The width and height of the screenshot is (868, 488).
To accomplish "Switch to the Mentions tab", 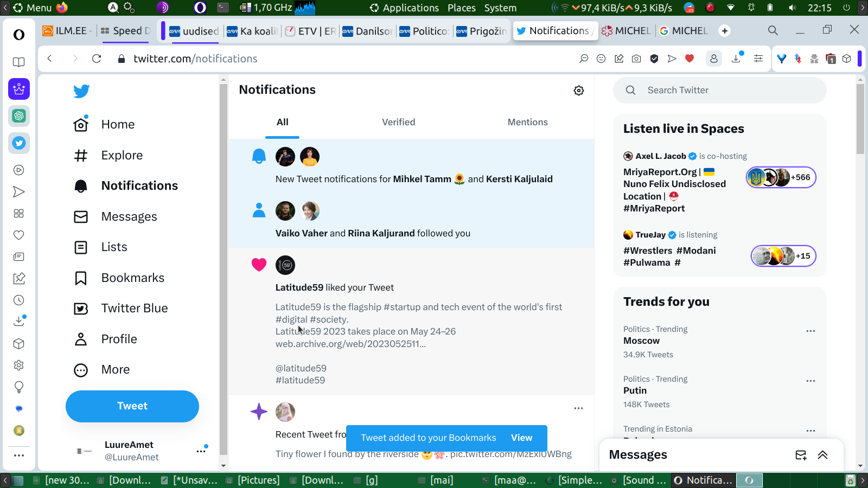I will click(527, 123).
